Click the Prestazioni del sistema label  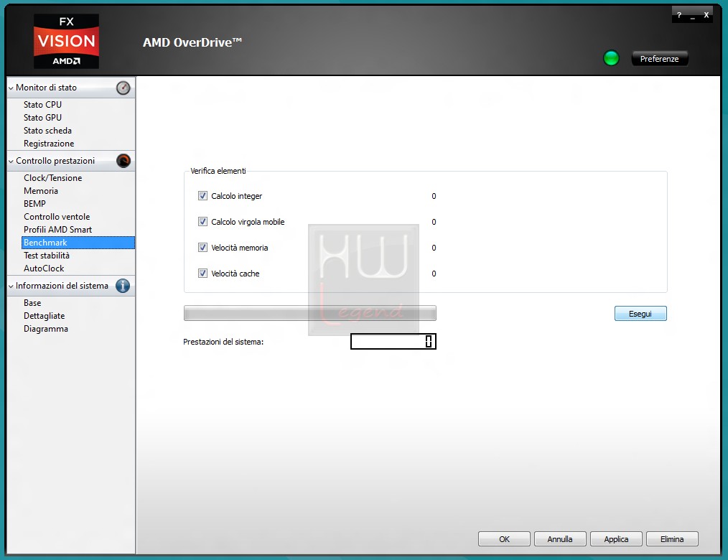pyautogui.click(x=223, y=342)
